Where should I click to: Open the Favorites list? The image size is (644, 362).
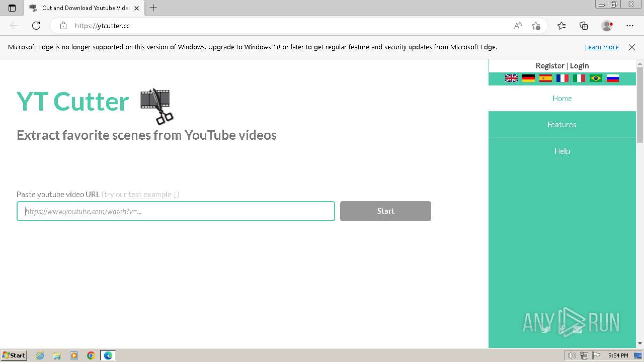tap(561, 26)
